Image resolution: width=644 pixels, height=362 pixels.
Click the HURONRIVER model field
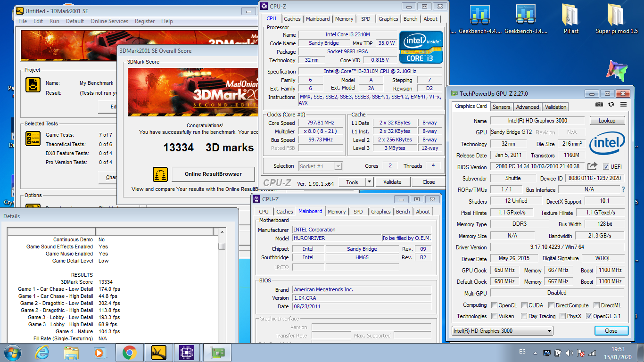pos(337,238)
